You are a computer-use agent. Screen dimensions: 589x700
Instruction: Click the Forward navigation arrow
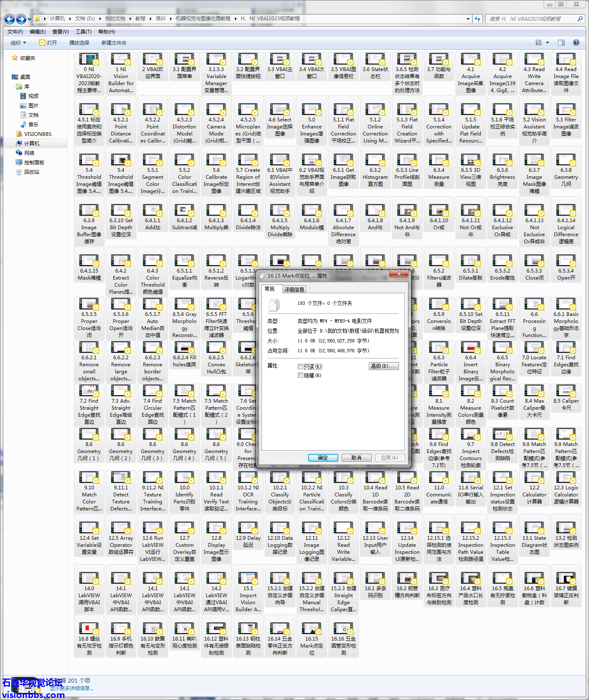click(21, 19)
